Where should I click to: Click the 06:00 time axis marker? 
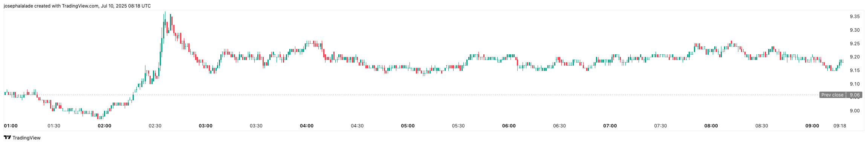(x=509, y=126)
